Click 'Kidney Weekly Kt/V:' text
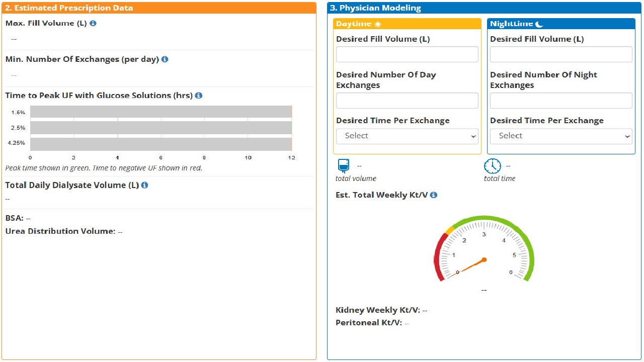This screenshot has width=644, height=362. pyautogui.click(x=378, y=310)
